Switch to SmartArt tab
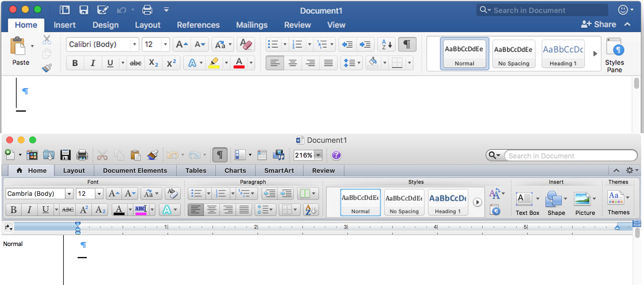 tap(279, 171)
